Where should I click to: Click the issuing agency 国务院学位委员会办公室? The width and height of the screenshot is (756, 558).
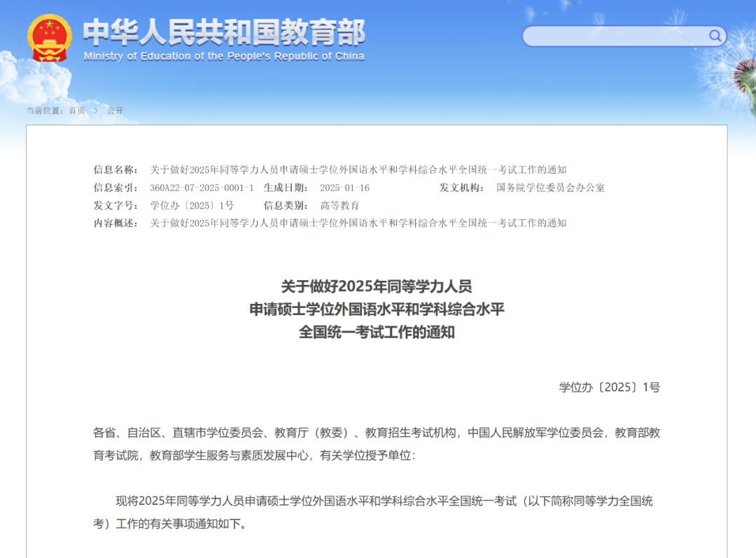(550, 188)
